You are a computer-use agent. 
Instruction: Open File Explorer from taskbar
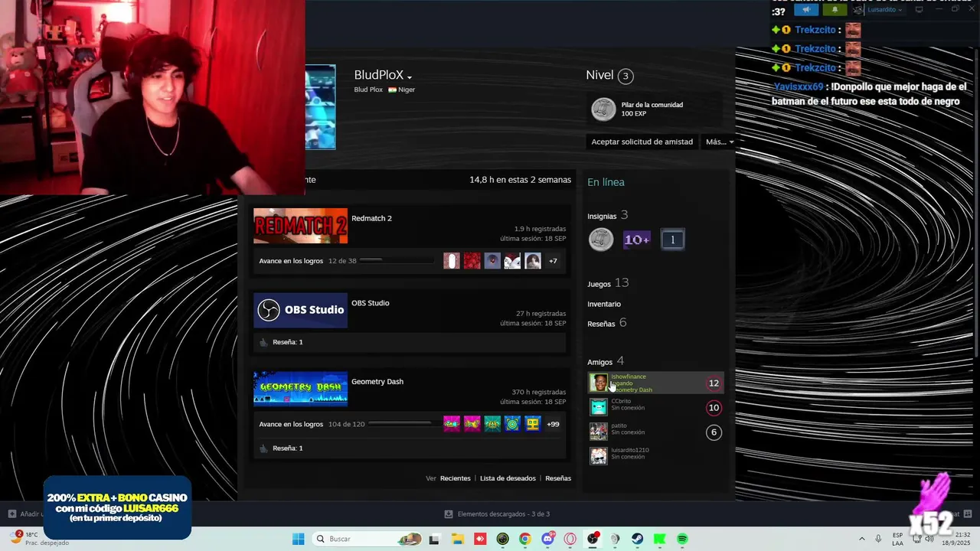pyautogui.click(x=458, y=539)
